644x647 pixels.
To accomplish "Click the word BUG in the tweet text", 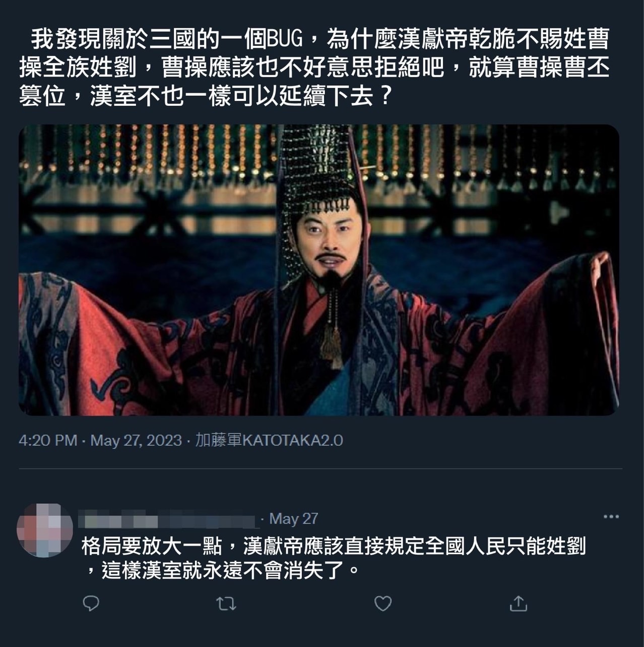I will (x=284, y=39).
